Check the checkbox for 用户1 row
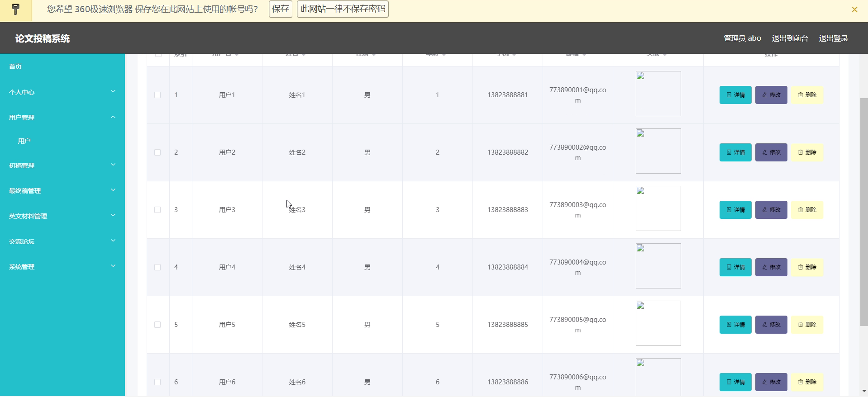 [x=157, y=95]
